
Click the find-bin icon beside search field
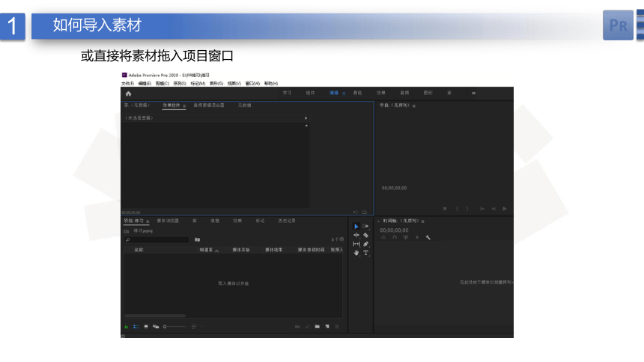(197, 239)
